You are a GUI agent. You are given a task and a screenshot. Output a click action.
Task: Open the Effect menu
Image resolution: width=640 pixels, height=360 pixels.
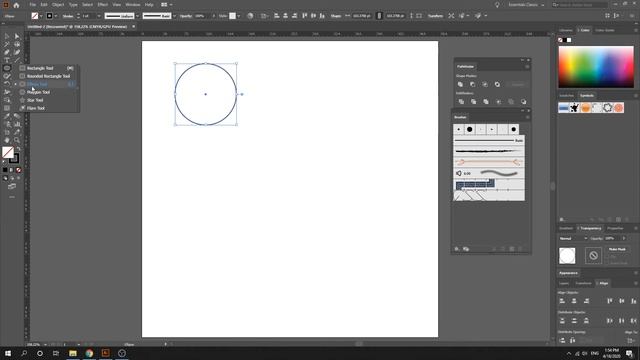(102, 5)
